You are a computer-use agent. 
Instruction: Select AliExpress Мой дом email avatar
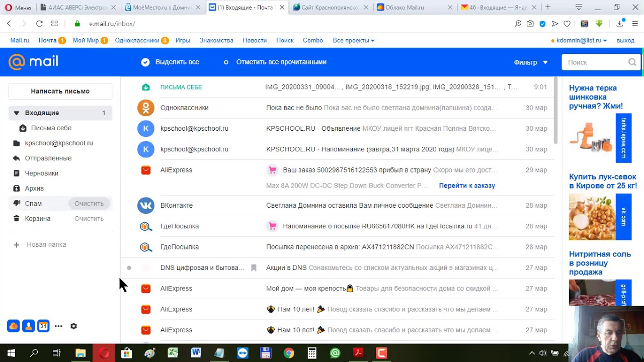(x=146, y=289)
